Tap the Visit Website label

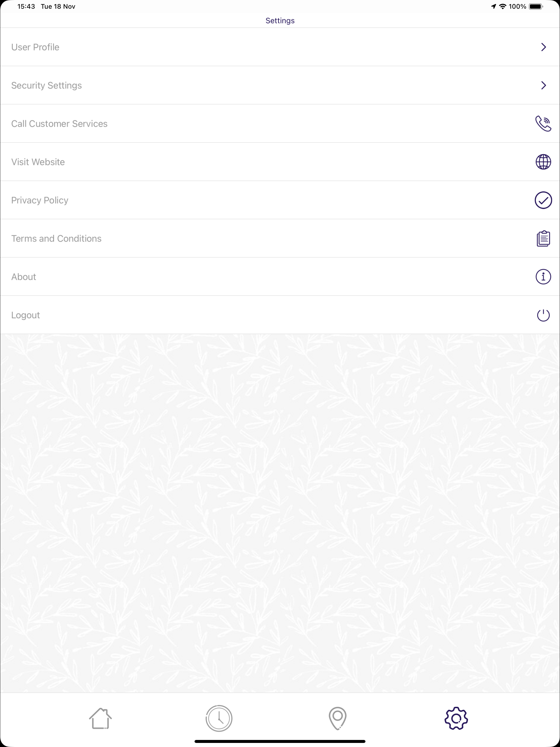point(38,162)
